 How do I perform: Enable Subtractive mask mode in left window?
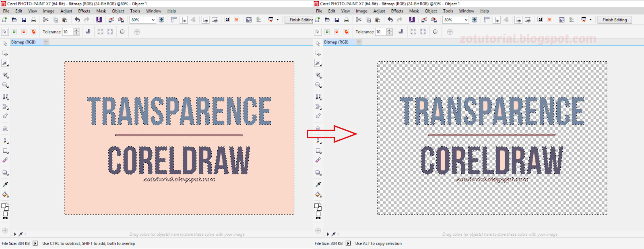pyautogui.click(x=24, y=32)
